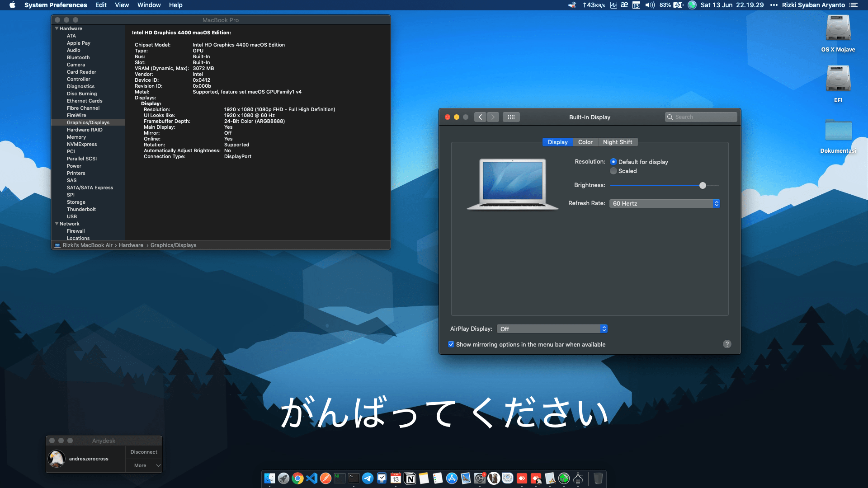Image resolution: width=868 pixels, height=488 pixels.
Task: Click System Preferences icon in dock
Action: (480, 478)
